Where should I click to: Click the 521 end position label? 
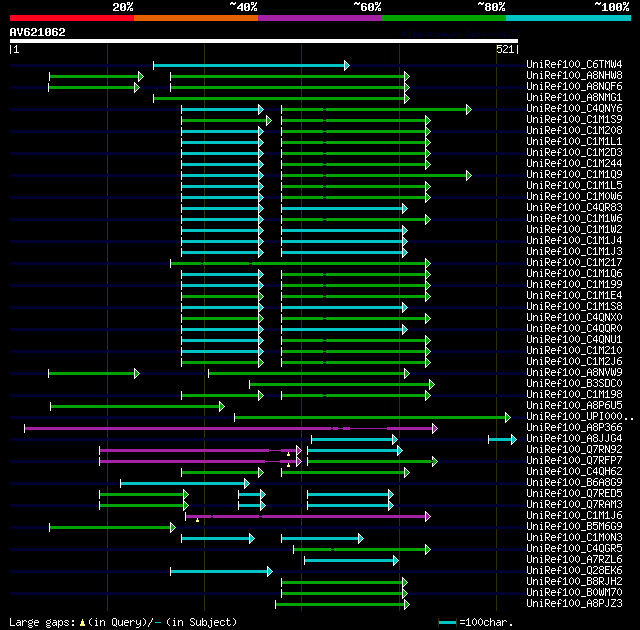[505, 49]
